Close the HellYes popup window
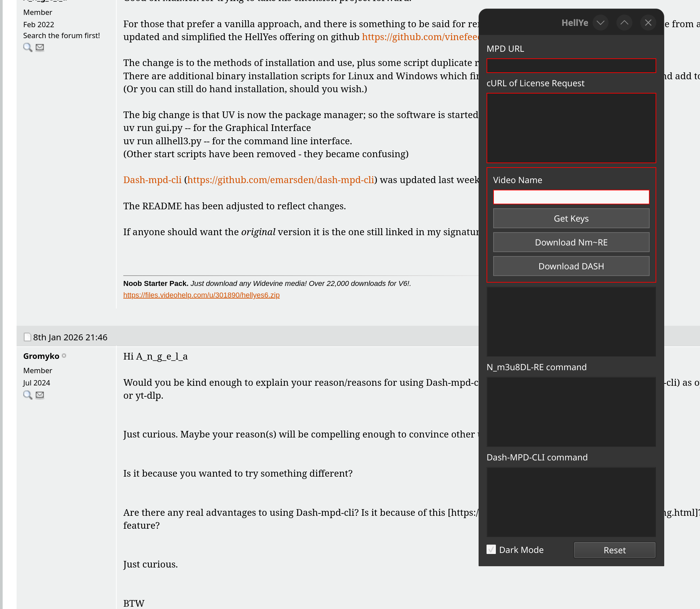 pos(648,23)
